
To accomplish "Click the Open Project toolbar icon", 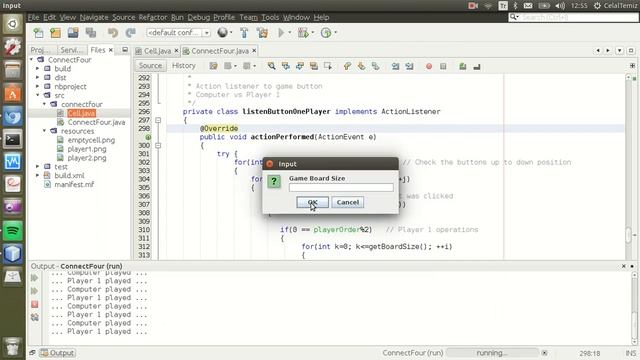I will tap(73, 33).
